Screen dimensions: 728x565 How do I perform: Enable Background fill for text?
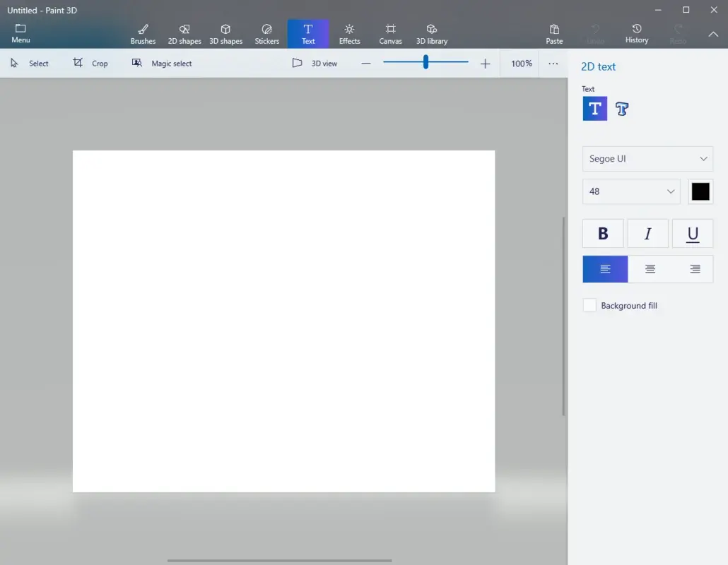(x=590, y=305)
